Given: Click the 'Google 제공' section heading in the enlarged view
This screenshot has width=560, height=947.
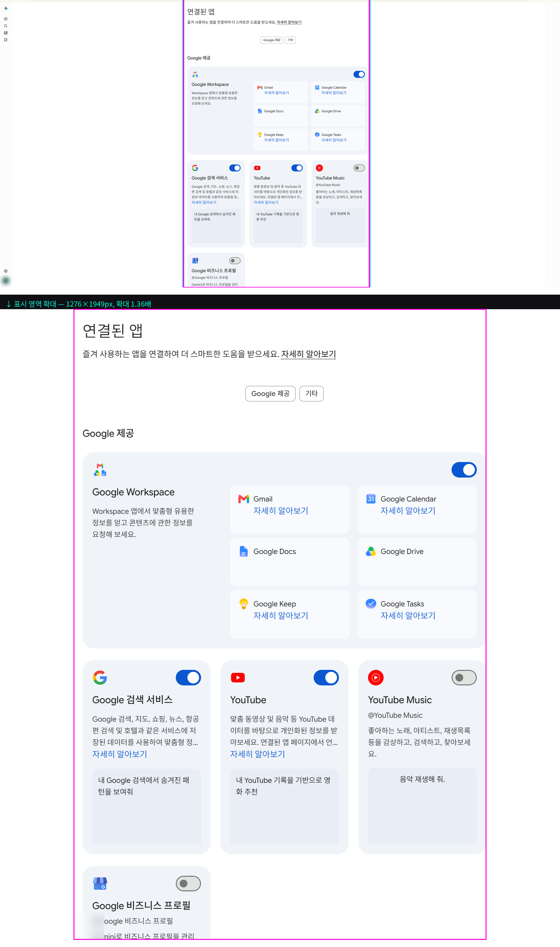Looking at the screenshot, I should coord(108,433).
